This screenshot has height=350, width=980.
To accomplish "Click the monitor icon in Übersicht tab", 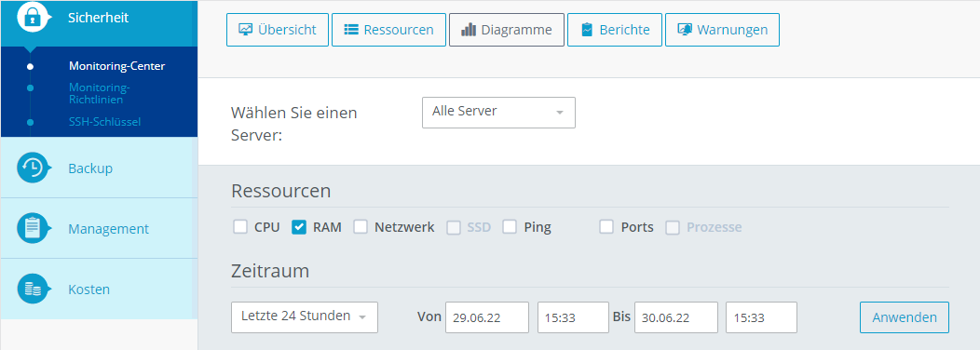I will click(x=246, y=30).
